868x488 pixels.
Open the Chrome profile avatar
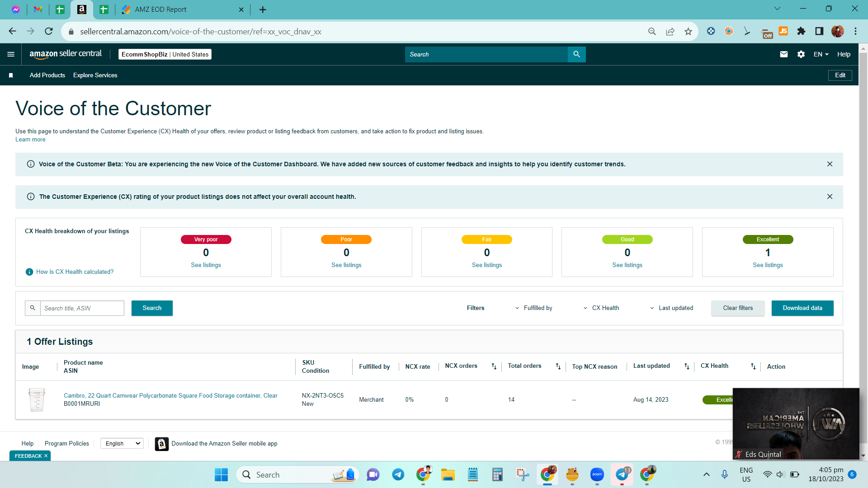(837, 31)
